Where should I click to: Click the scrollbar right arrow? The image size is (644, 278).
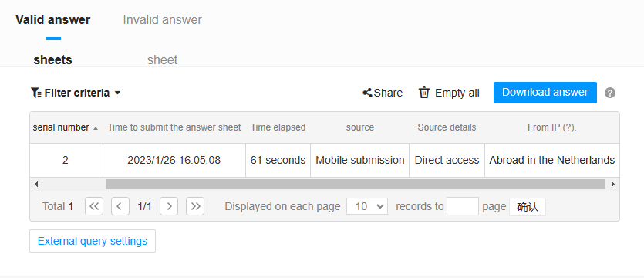[x=613, y=185]
